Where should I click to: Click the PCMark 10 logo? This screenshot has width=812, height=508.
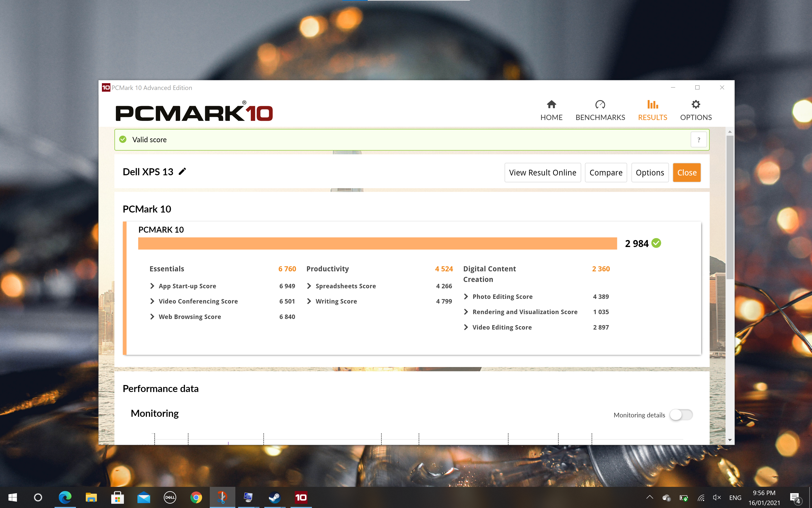click(x=194, y=111)
